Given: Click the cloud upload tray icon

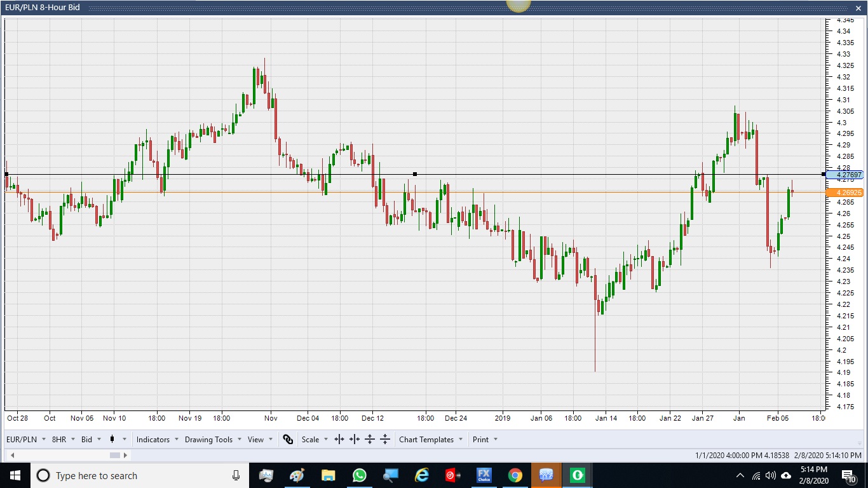Looking at the screenshot, I should coord(786,475).
